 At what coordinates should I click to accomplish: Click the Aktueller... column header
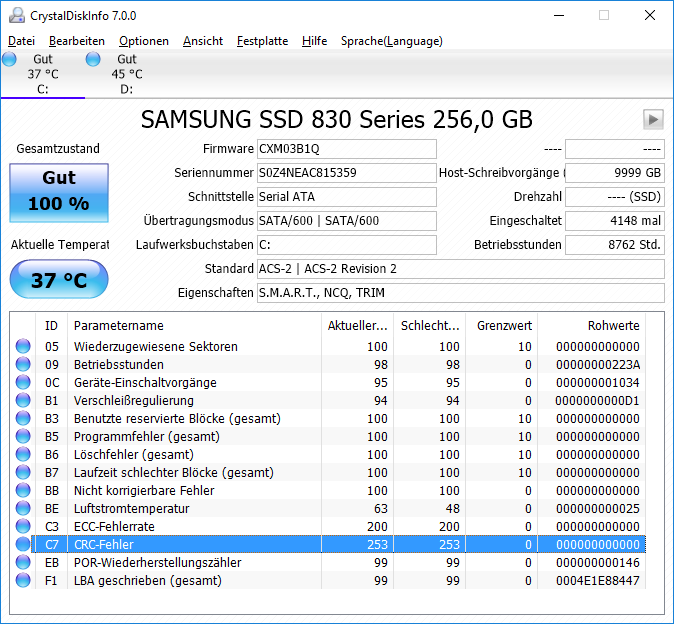tap(357, 325)
